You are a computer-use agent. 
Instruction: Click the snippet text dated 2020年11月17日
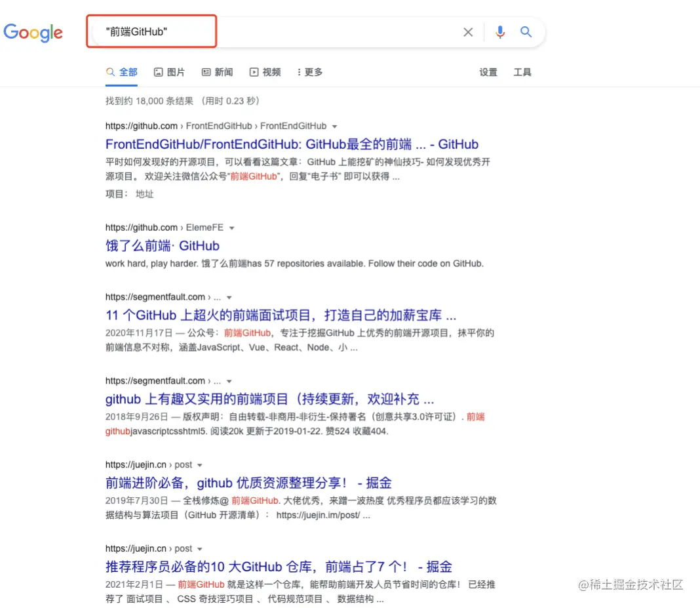point(300,340)
